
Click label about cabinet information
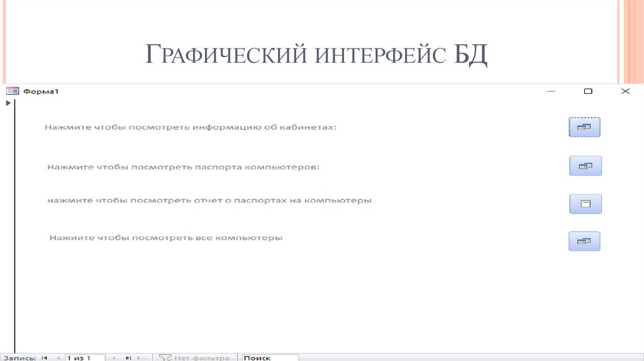pos(190,127)
